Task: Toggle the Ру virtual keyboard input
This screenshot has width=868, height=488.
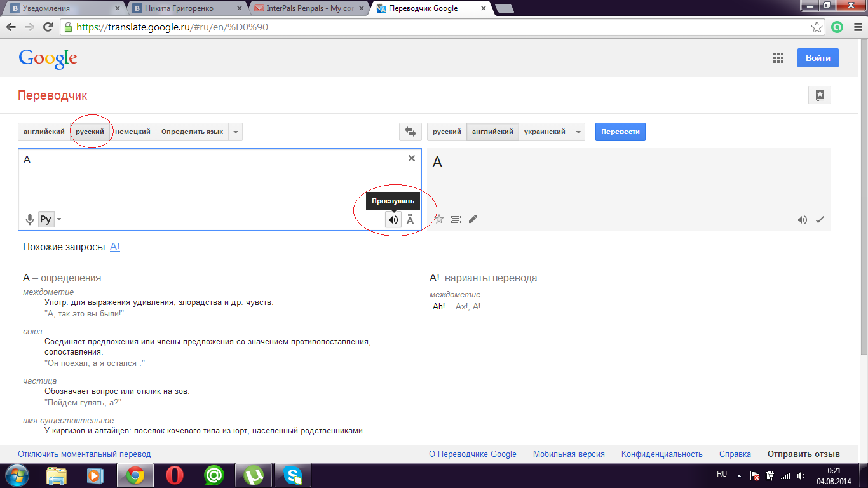Action: pos(46,220)
